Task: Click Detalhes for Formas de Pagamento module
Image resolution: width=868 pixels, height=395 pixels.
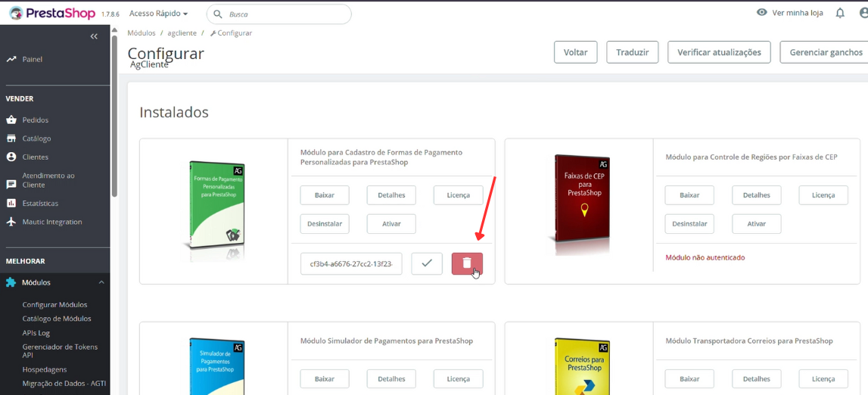Action: pos(391,195)
